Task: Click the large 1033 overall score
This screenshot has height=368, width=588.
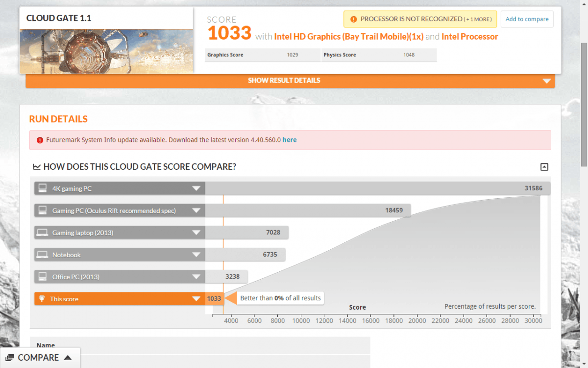Action: pyautogui.click(x=229, y=33)
